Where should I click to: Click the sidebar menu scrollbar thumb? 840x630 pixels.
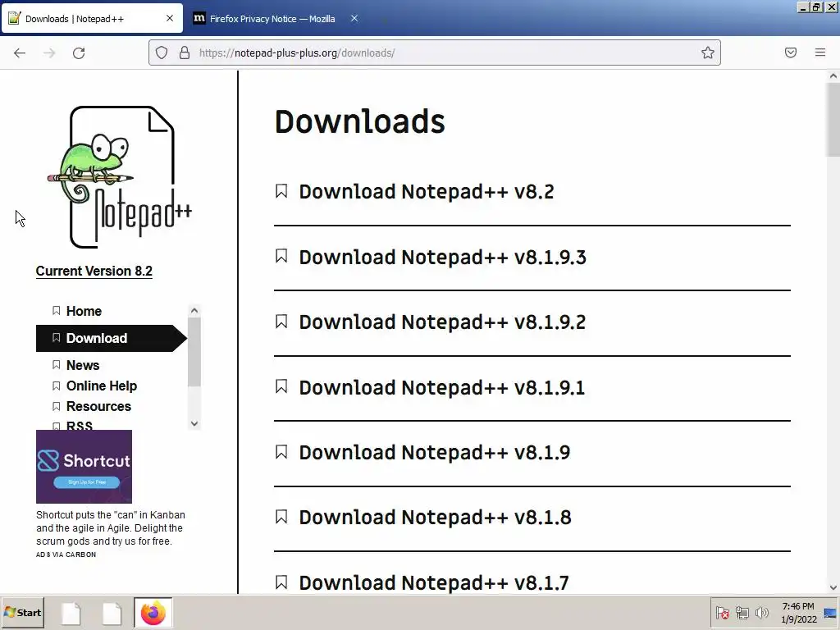tap(194, 351)
